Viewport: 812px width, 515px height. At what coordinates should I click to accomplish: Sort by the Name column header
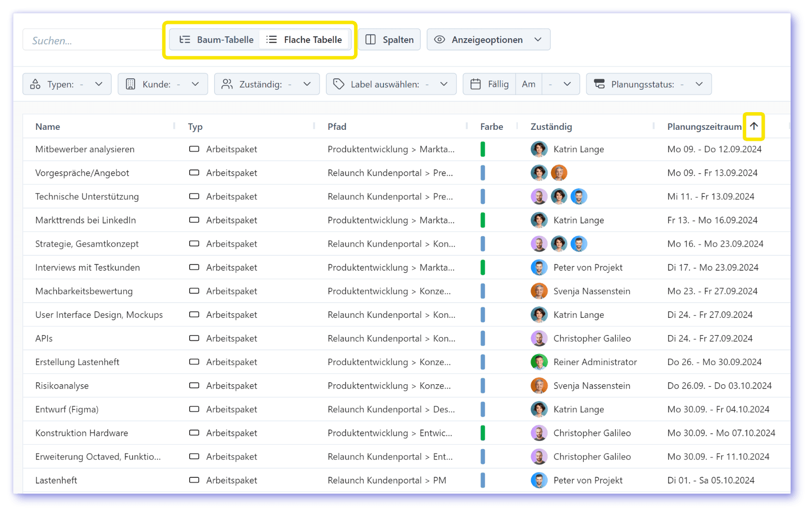(48, 127)
